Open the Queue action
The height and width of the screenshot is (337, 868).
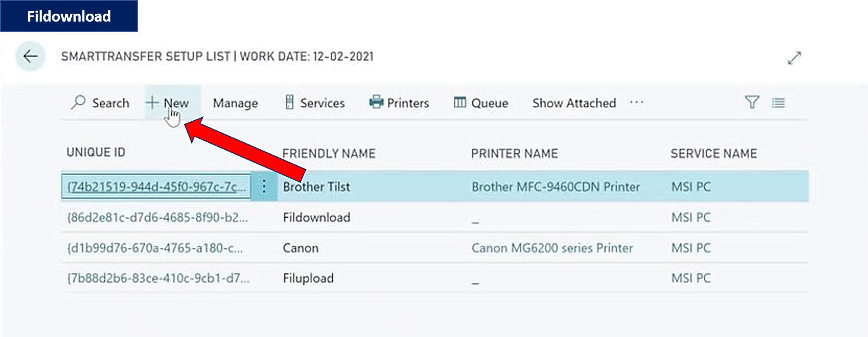(x=481, y=103)
